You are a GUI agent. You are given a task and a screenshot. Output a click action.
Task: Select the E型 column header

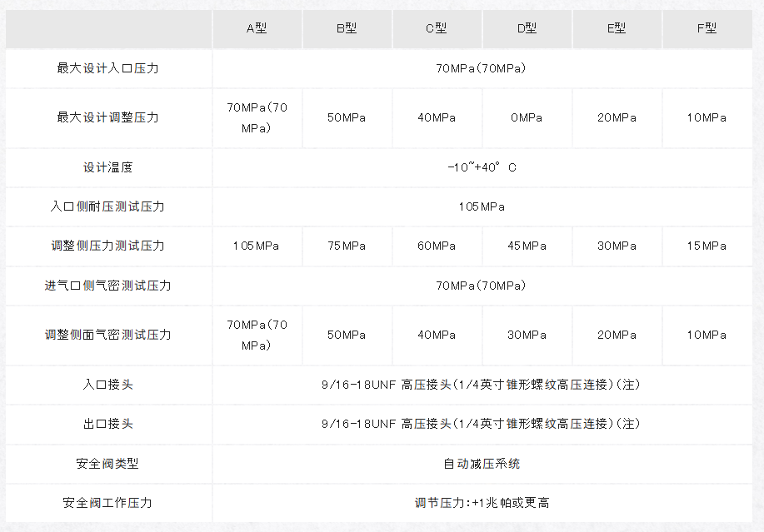pyautogui.click(x=617, y=28)
